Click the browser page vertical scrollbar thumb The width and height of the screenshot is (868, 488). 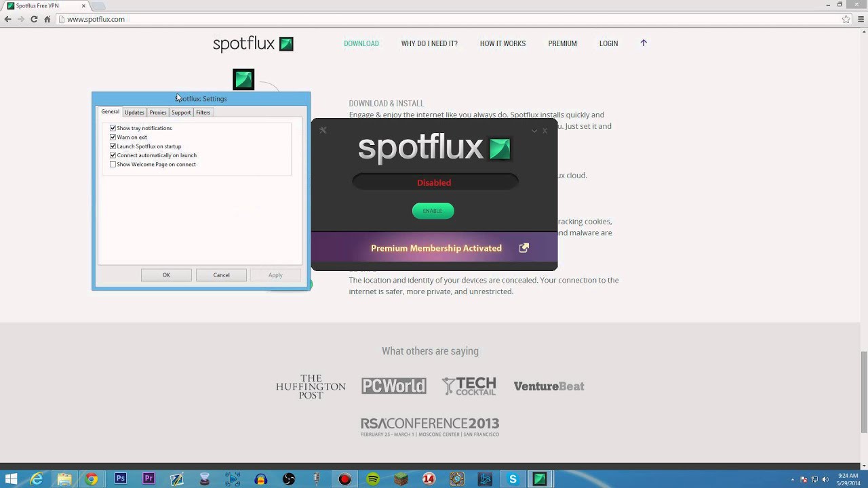pos(864,392)
